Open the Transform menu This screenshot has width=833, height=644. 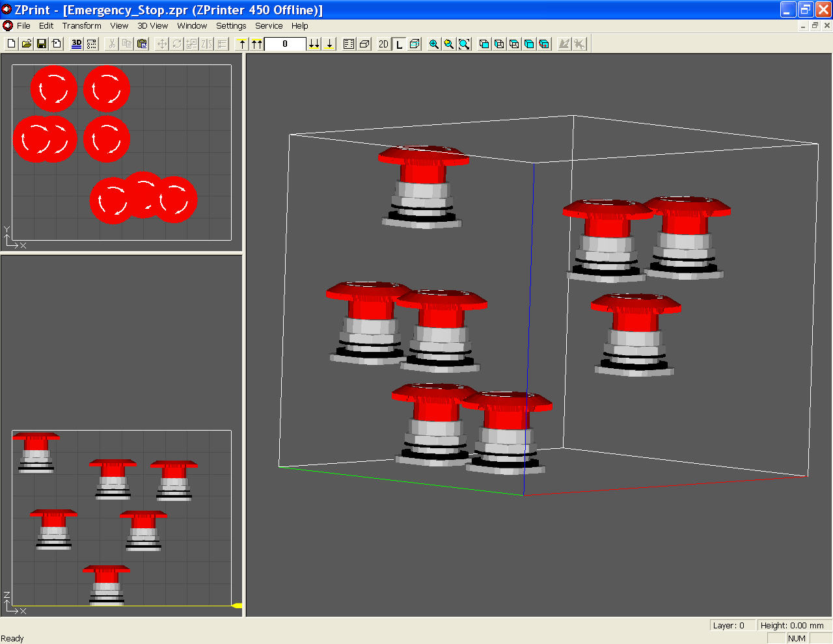point(81,25)
